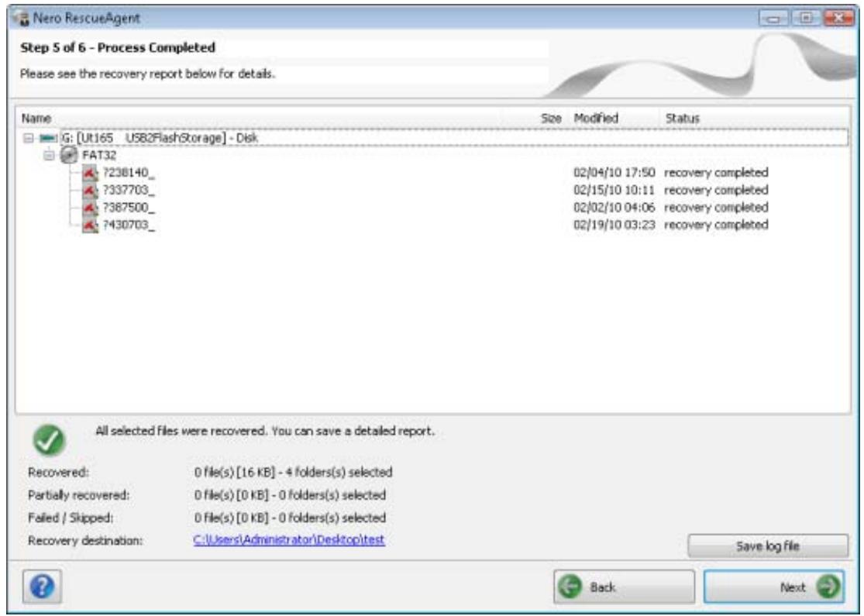Viewport: 864px width, 616px height.
Task: Sort the list by Status column
Action: tap(682, 118)
